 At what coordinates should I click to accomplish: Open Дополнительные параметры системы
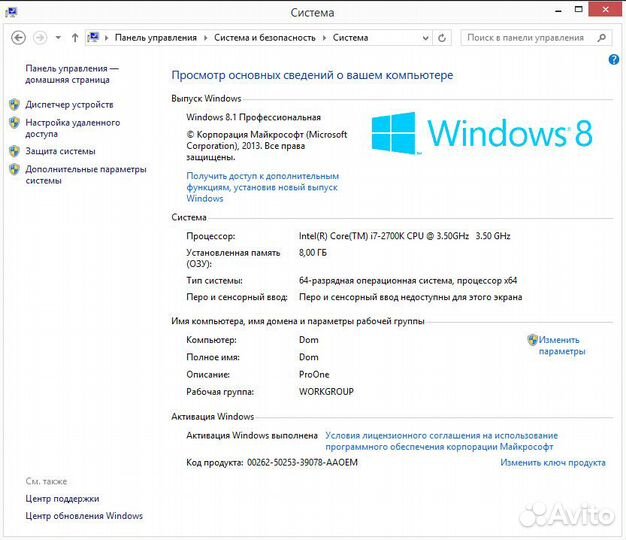86,175
